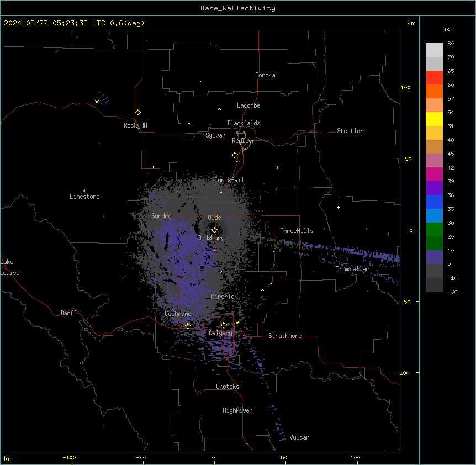Click the RedDeer label
The image size is (476, 465).
[x=243, y=141]
